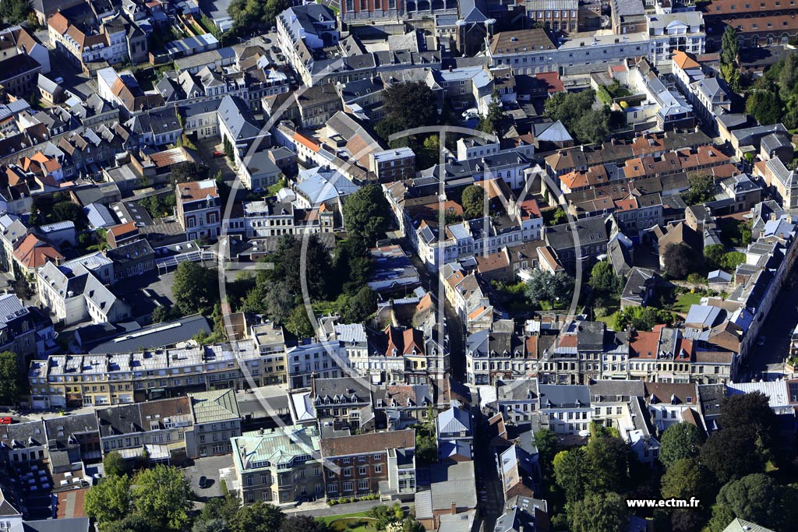Select the black car parked in the courtyard
This screenshot has width=798, height=532.
pos(203,481)
